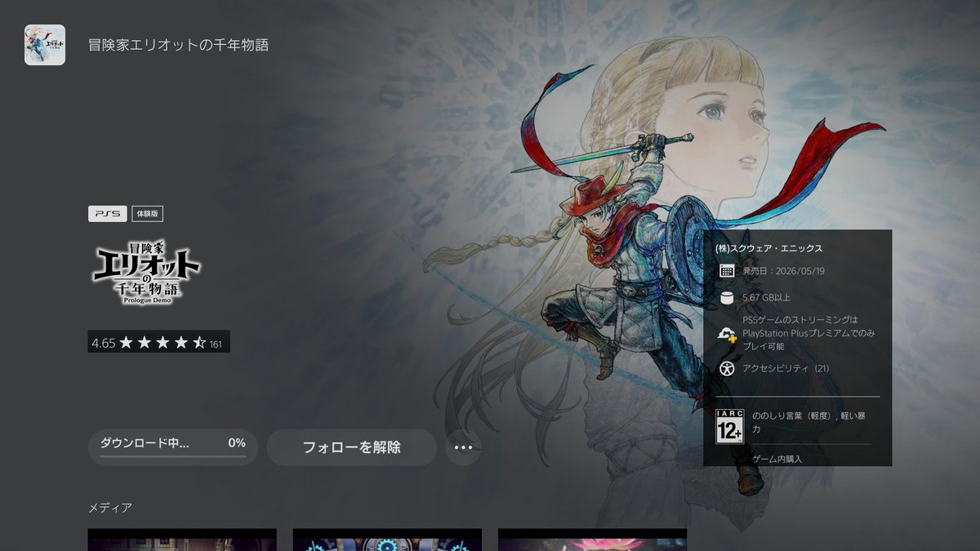Click the 発売日：2026/05/19 text

tap(783, 271)
